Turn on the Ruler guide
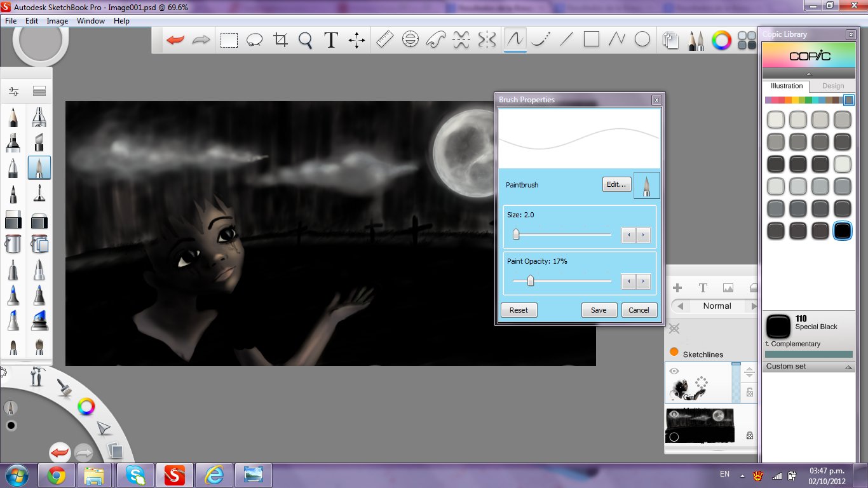Screen dimensions: 868x488 coord(385,39)
